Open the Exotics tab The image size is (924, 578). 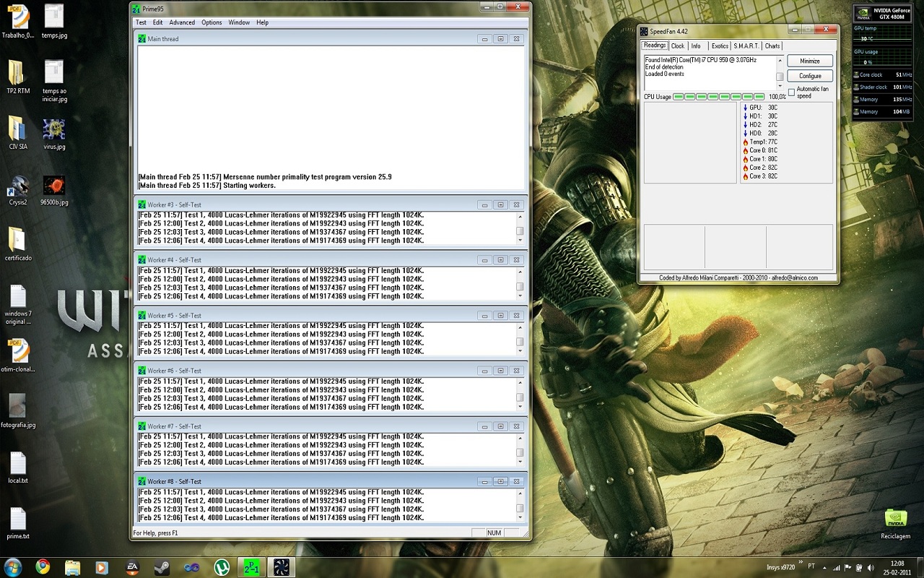(720, 46)
